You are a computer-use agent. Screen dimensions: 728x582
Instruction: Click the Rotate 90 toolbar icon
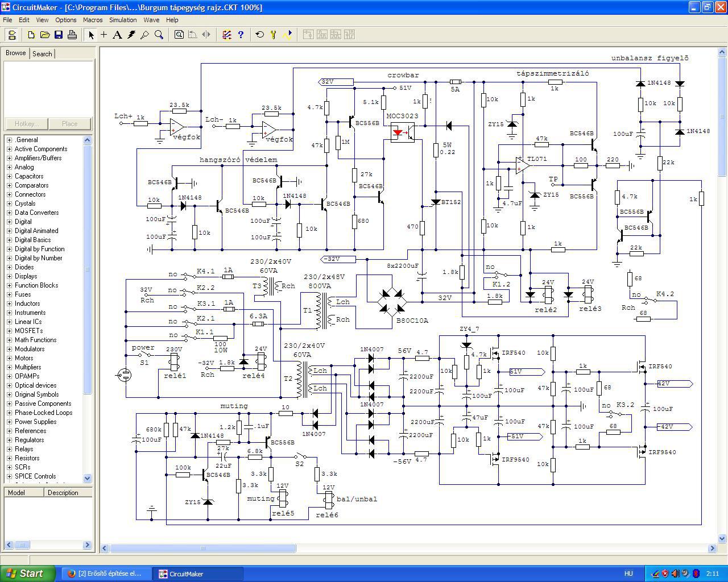[x=193, y=35]
